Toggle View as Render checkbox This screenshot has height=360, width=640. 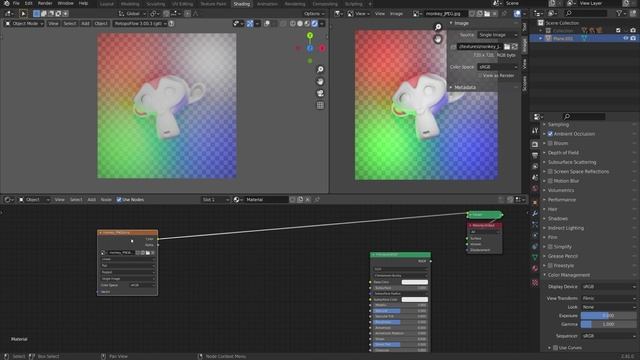479,76
